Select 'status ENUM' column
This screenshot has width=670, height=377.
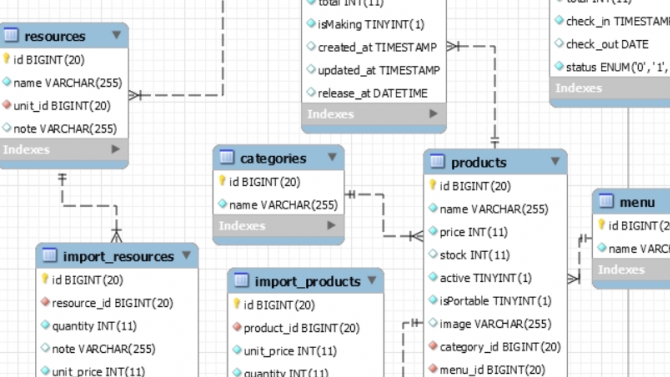tap(618, 67)
